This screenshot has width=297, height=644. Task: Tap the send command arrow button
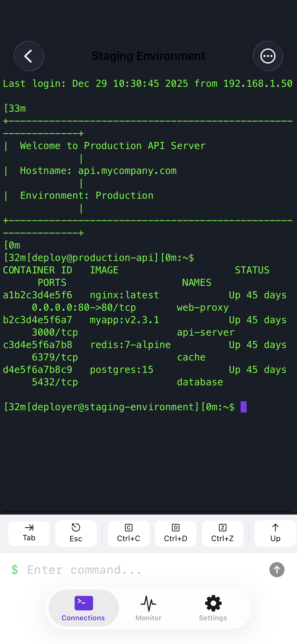pyautogui.click(x=277, y=570)
